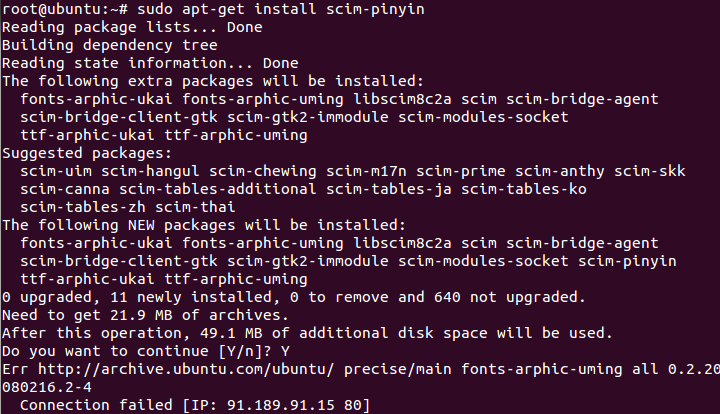Click the scim-tables-ko package name
This screenshot has height=414, width=720.
524,189
